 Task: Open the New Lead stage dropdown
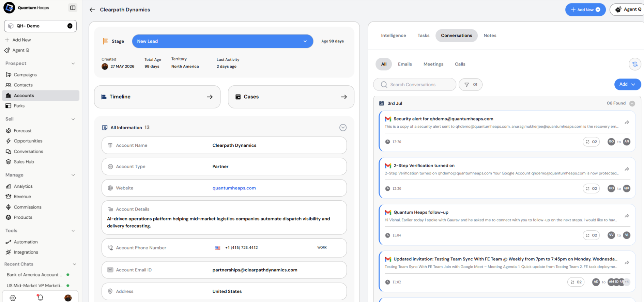point(223,41)
